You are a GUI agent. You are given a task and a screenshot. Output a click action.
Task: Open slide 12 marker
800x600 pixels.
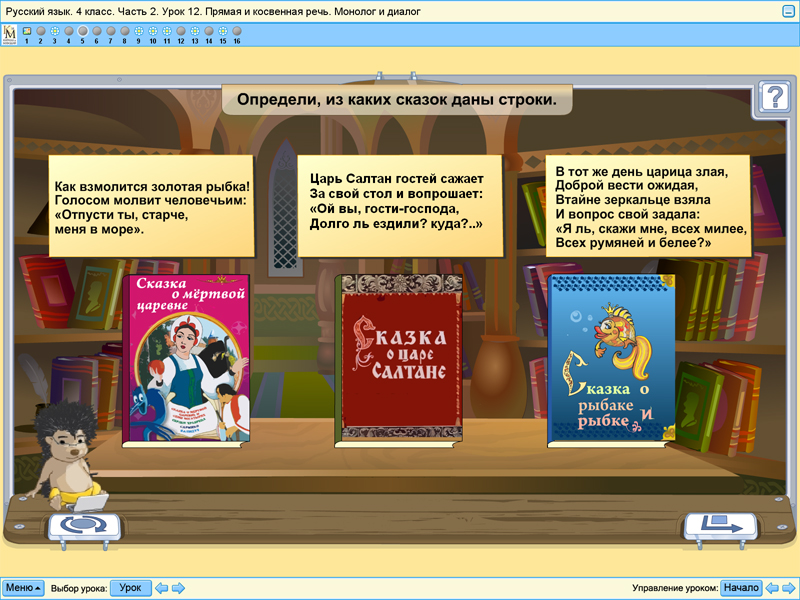181,31
